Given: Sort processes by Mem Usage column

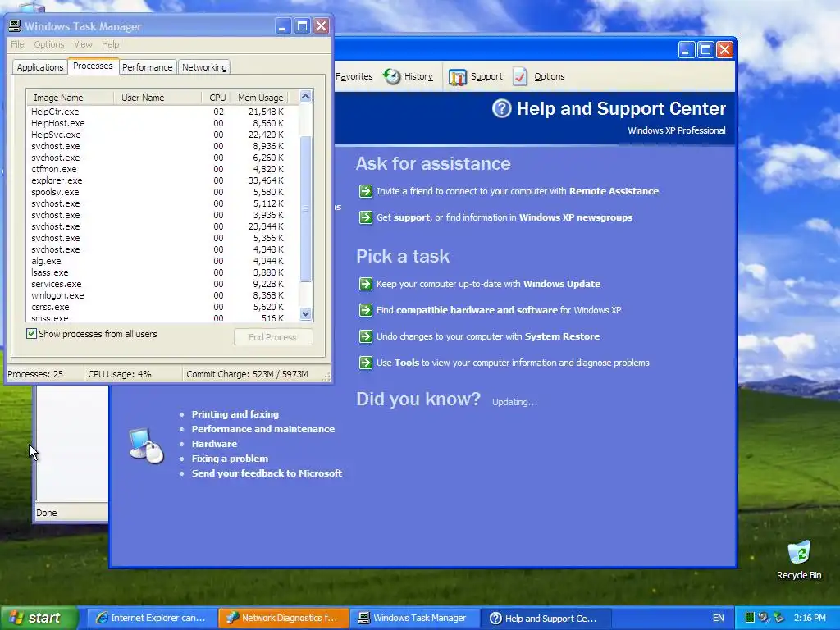Looking at the screenshot, I should pyautogui.click(x=259, y=98).
